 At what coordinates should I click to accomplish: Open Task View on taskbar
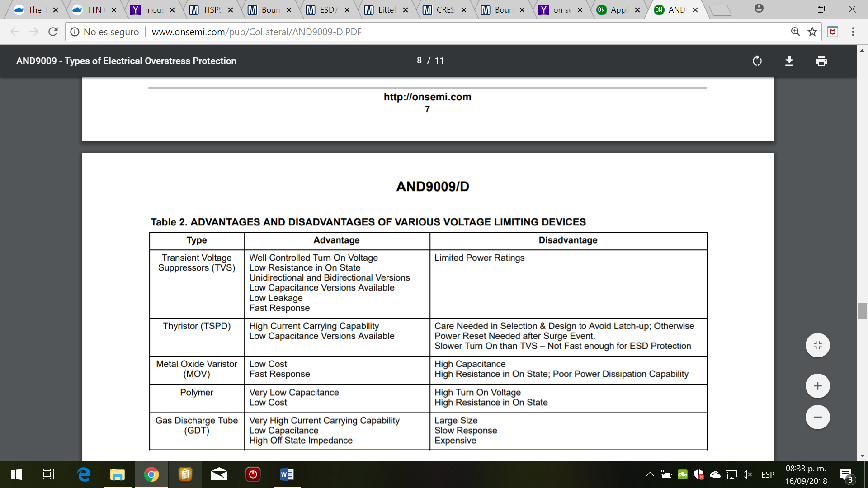pyautogui.click(x=49, y=474)
